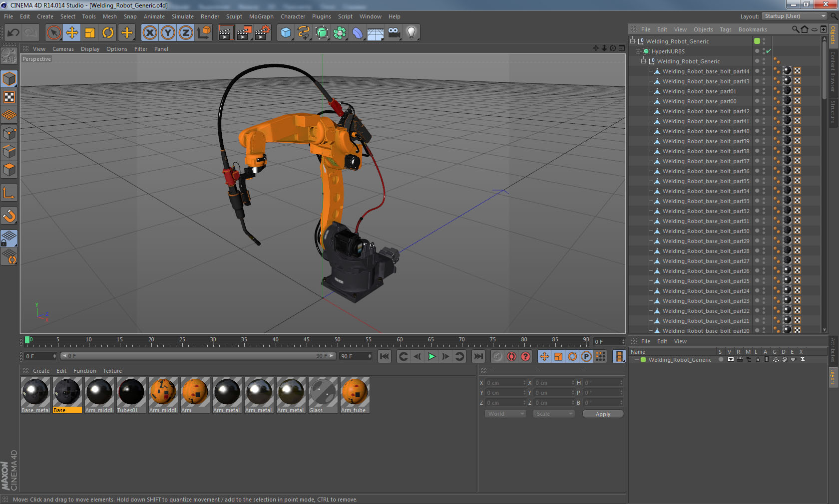Adjust X position field stepper

pyautogui.click(x=524, y=383)
